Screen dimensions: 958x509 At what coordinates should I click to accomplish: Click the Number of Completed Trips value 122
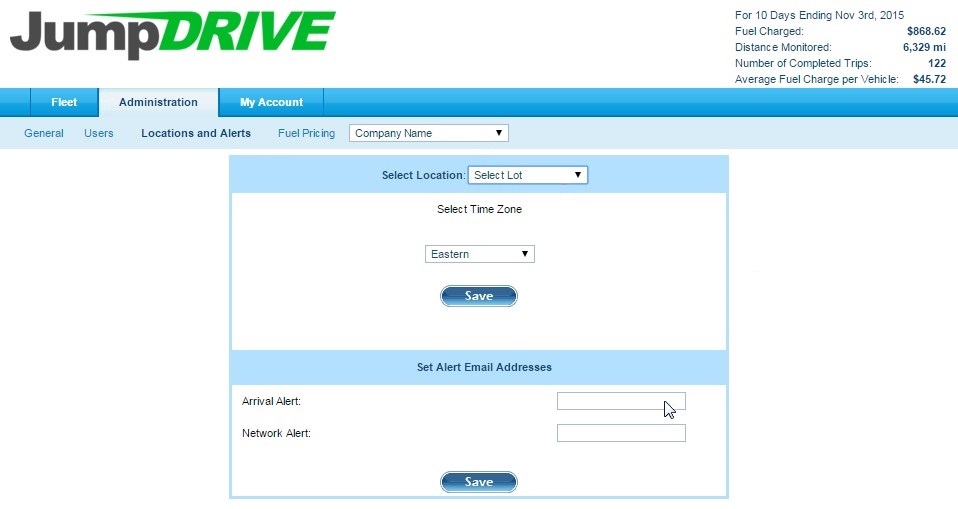pyautogui.click(x=937, y=63)
